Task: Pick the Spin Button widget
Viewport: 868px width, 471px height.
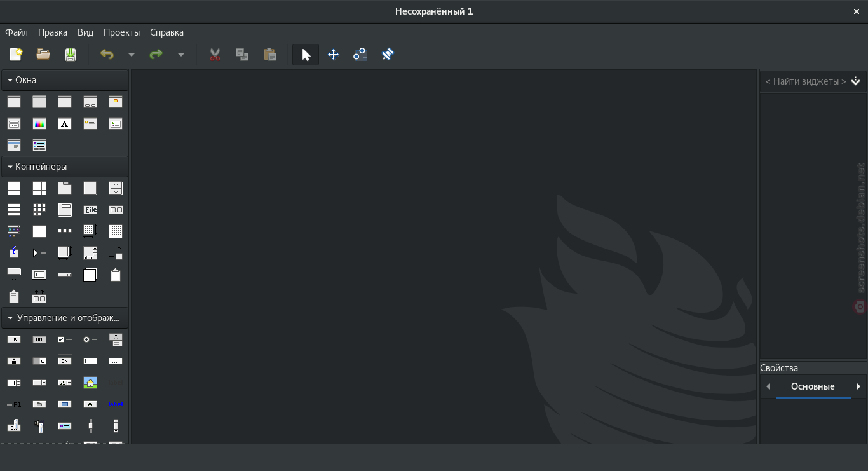Action: pos(14,383)
